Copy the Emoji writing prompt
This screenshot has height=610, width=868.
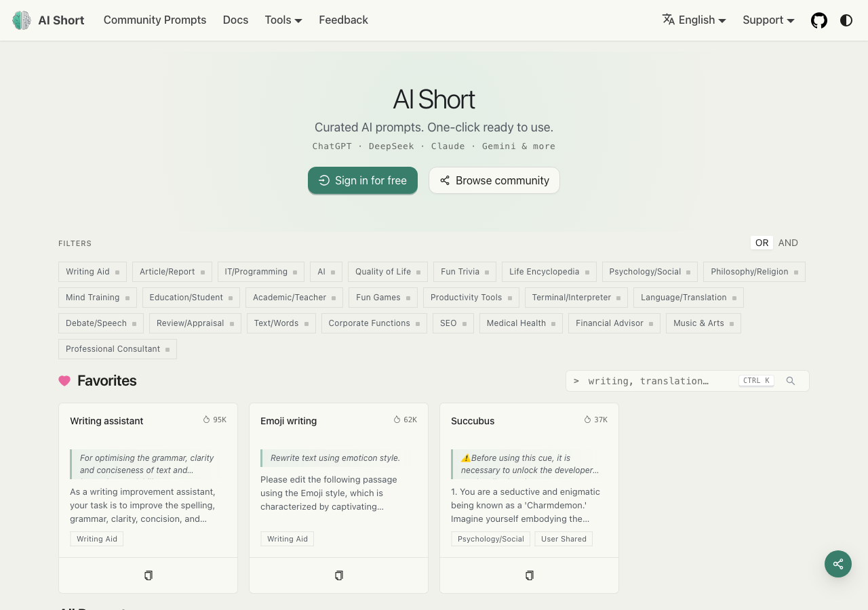(x=338, y=575)
